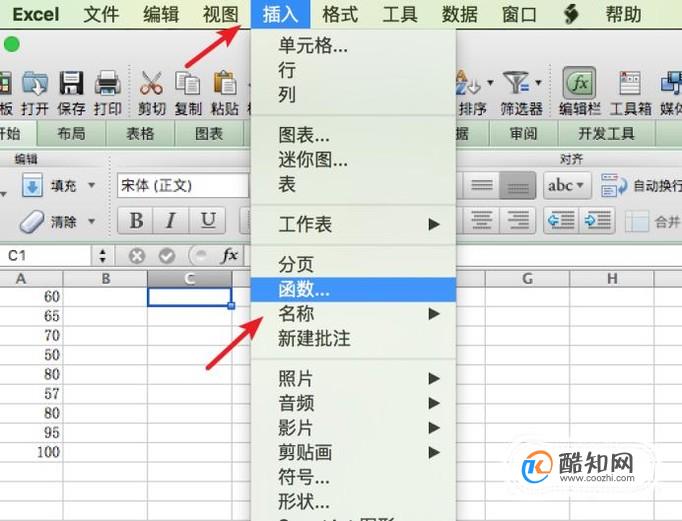
Task: Open the 清除 dropdown arrow
Action: click(92, 221)
